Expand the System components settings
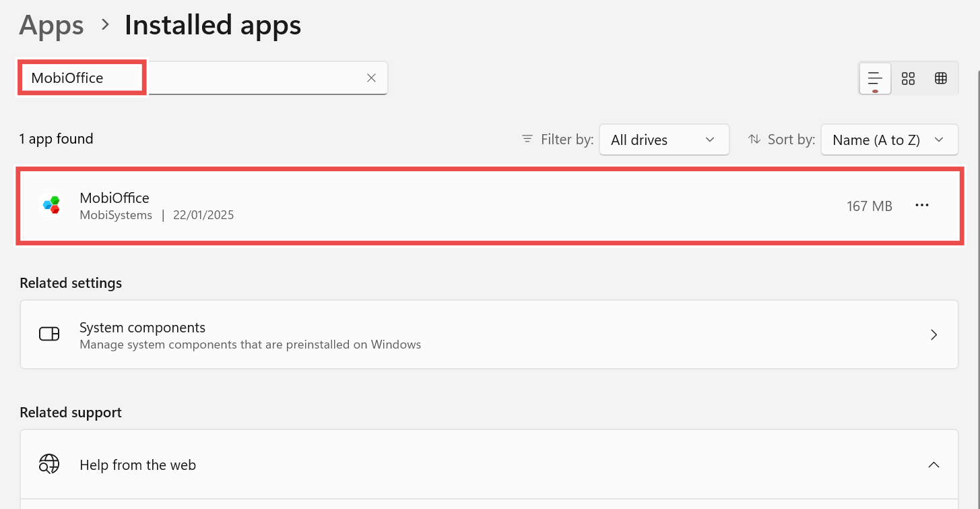The width and height of the screenshot is (980, 509). click(934, 334)
